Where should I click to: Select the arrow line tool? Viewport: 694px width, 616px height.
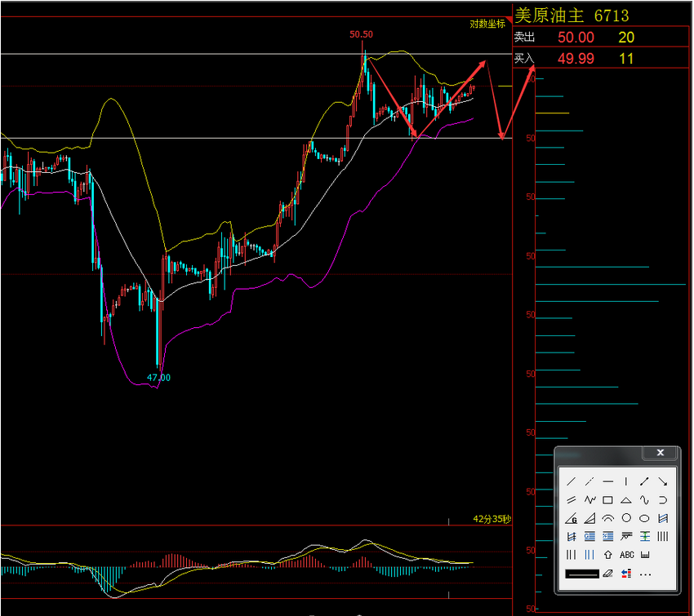point(663,481)
